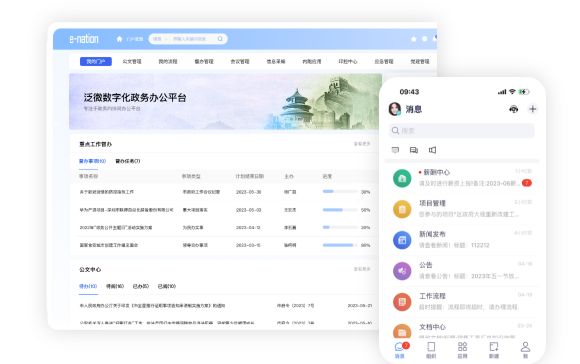580x364 pixels.
Task: Open the 文档中心 message icon
Action: (402, 331)
